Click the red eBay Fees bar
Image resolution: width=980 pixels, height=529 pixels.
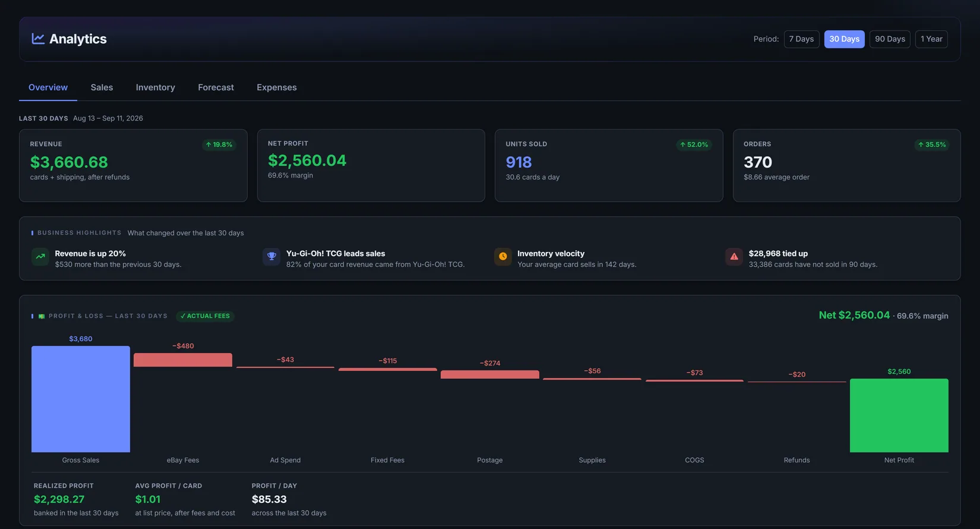point(183,360)
